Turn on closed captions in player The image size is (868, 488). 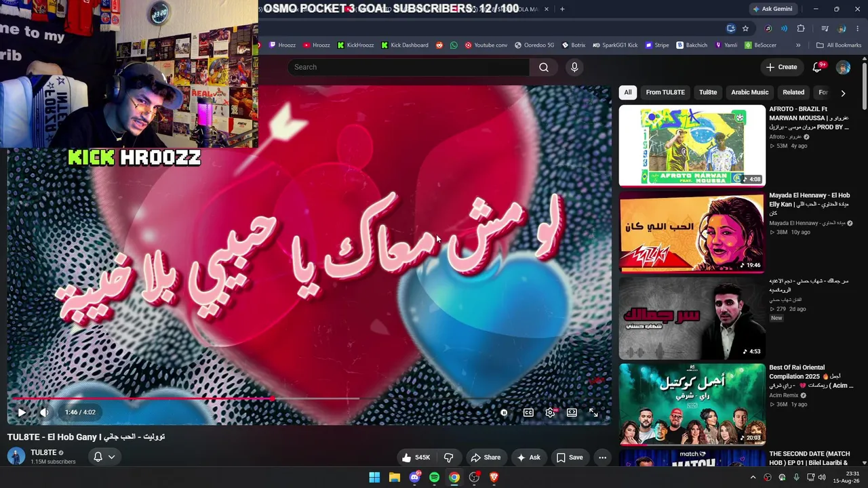click(x=528, y=412)
